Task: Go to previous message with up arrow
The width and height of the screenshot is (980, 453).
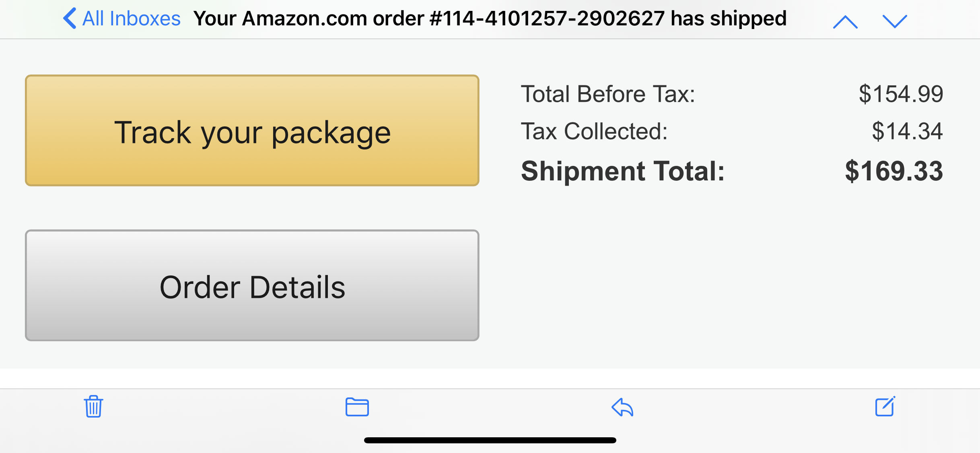Action: [845, 22]
